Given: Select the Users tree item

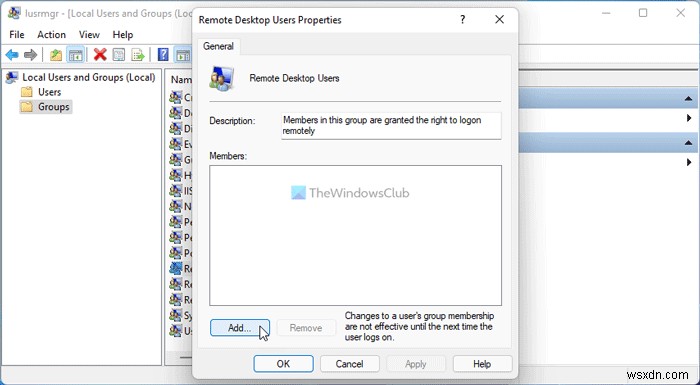Looking at the screenshot, I should [x=50, y=92].
